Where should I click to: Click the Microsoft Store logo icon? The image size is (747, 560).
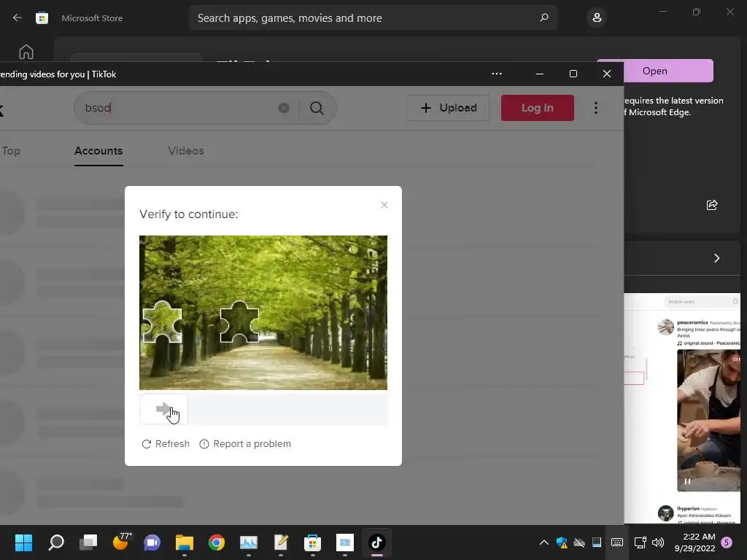click(x=42, y=18)
